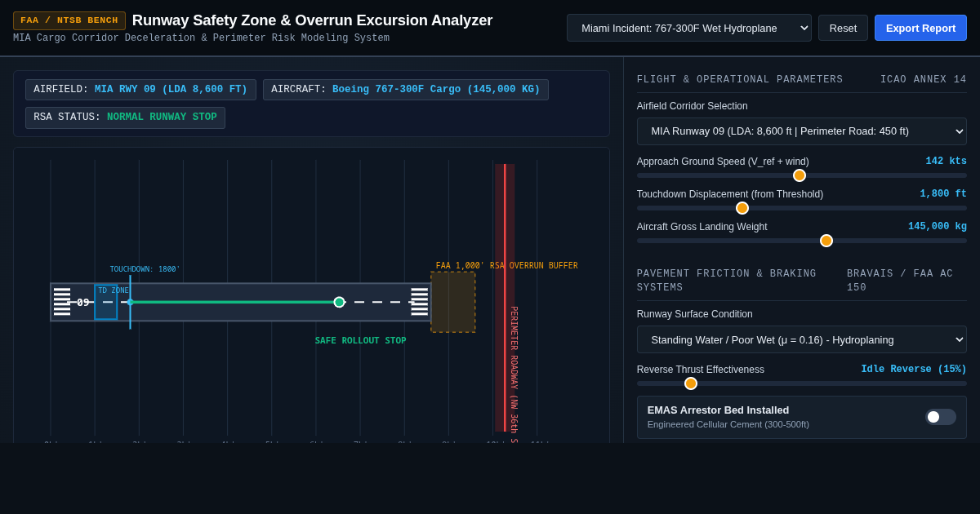Click the AIRFIELD MIA RWY 09 chip
The height and width of the screenshot is (514, 980).
[140, 90]
